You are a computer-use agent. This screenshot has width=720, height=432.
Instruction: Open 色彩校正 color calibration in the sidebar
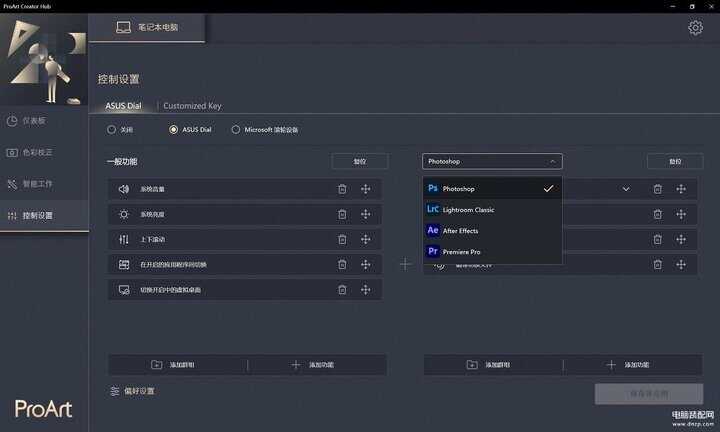44,152
